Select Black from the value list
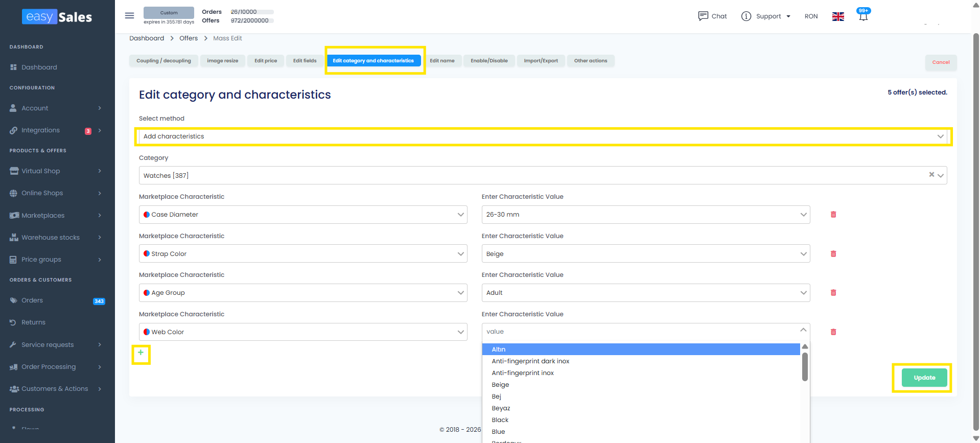This screenshot has height=443, width=980. [x=641, y=420]
